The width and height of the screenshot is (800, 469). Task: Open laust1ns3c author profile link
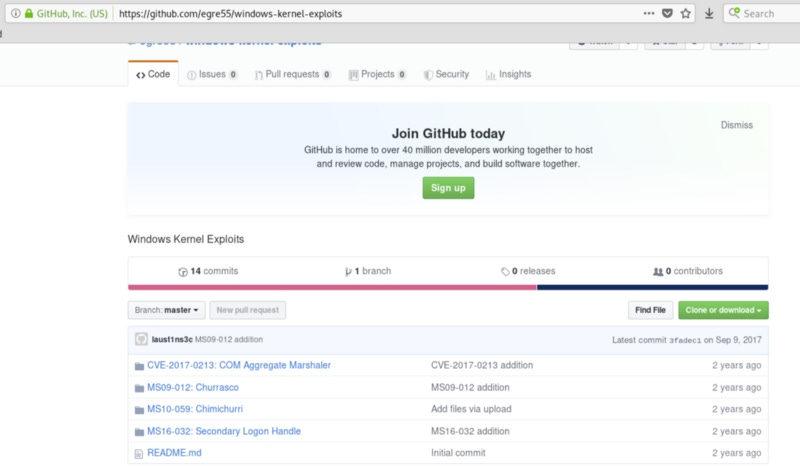tap(172, 339)
